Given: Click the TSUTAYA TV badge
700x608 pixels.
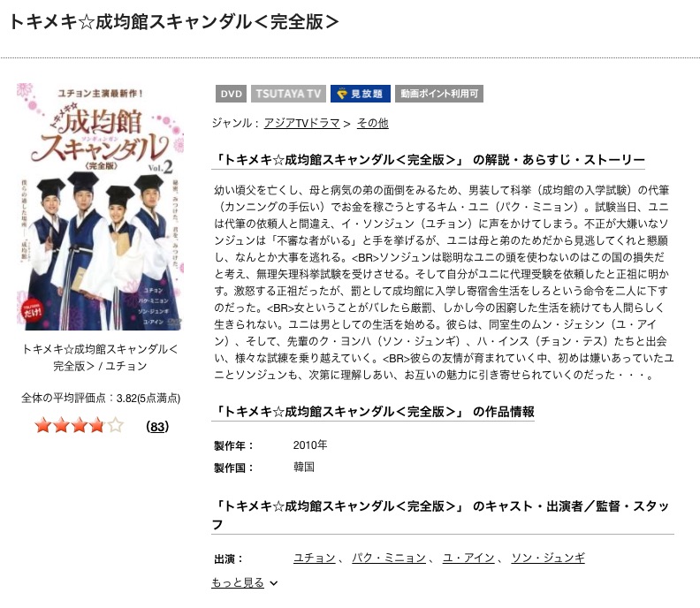Looking at the screenshot, I should (x=288, y=94).
